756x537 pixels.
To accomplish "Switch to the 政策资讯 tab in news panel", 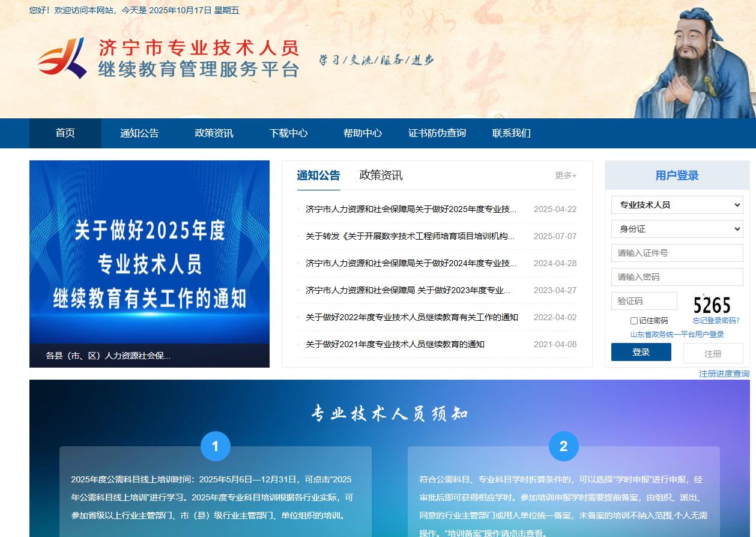I will (x=381, y=175).
